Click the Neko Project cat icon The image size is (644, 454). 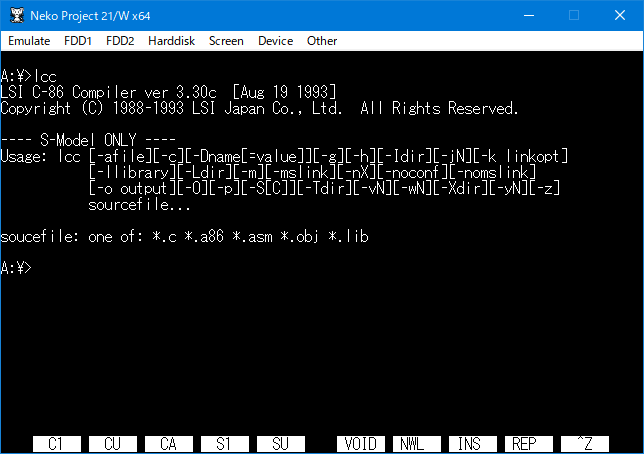click(x=17, y=15)
